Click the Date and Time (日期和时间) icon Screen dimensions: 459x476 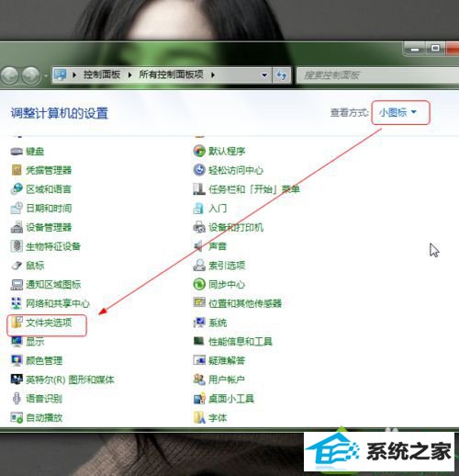click(17, 208)
